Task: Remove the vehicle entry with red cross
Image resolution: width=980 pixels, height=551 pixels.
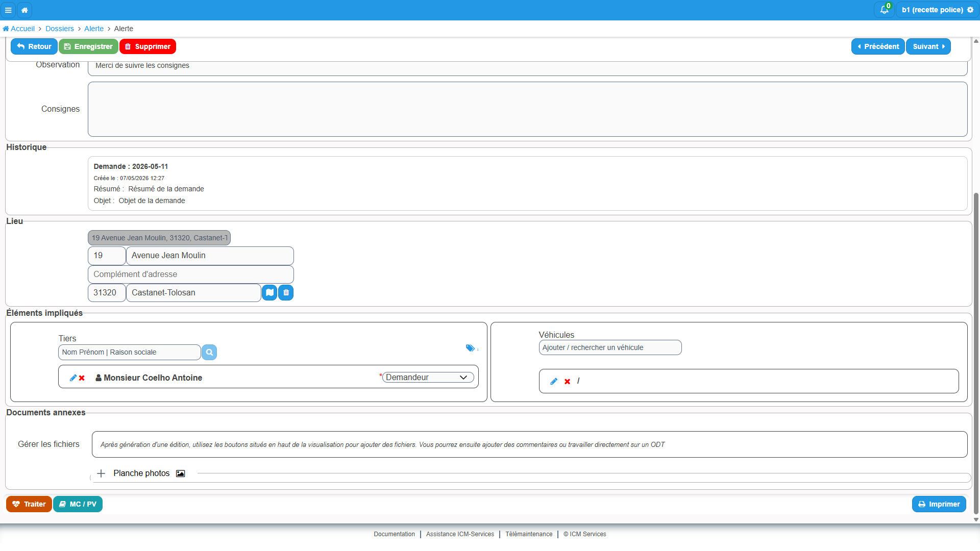Action: pyautogui.click(x=567, y=382)
